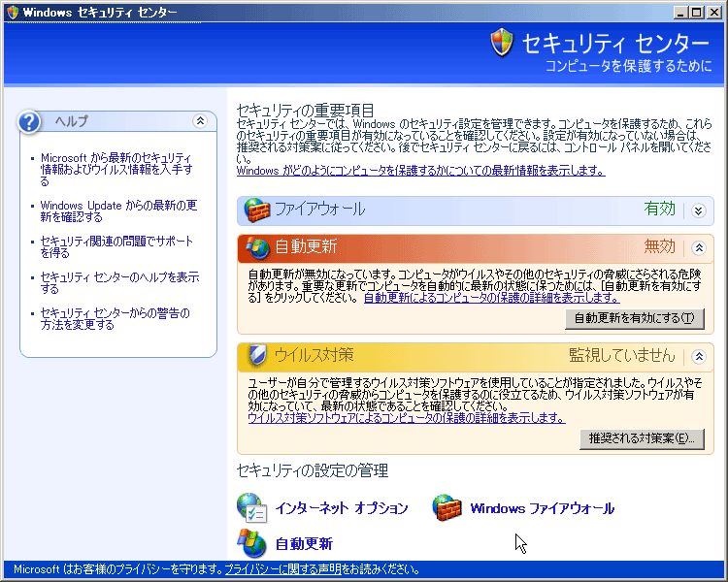Click the firewall brick-globe icon in ファイアウォール header

pyautogui.click(x=257, y=210)
